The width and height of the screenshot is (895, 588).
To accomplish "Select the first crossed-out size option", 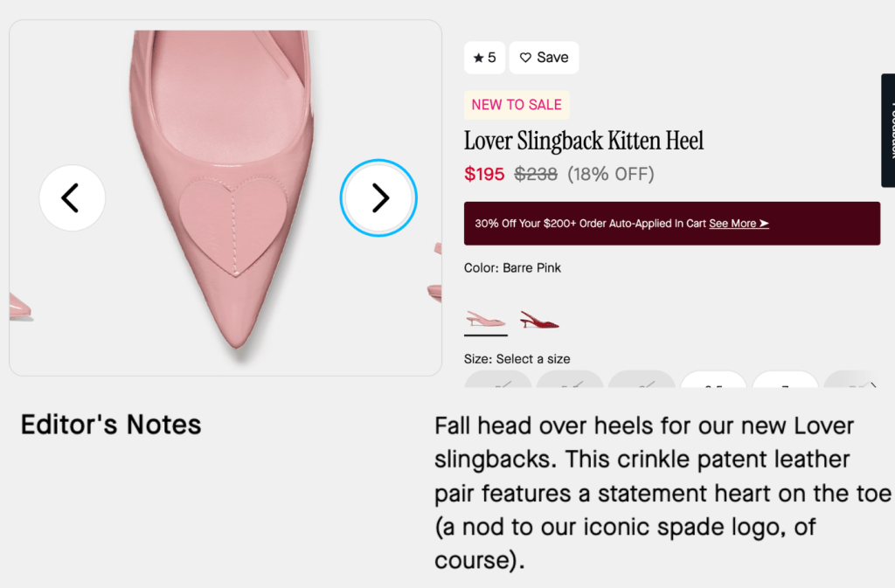I will pyautogui.click(x=498, y=381).
